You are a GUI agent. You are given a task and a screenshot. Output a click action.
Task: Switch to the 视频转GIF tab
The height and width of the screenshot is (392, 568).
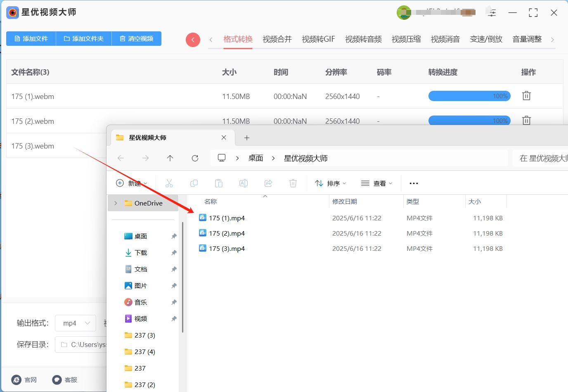coord(318,39)
